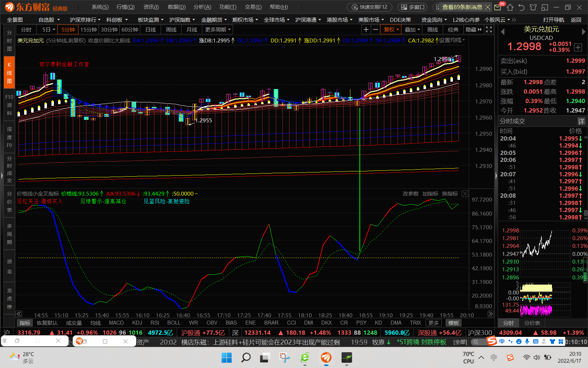Select the 60分钟 period tab
The height and width of the screenshot is (368, 588).
(x=130, y=30)
